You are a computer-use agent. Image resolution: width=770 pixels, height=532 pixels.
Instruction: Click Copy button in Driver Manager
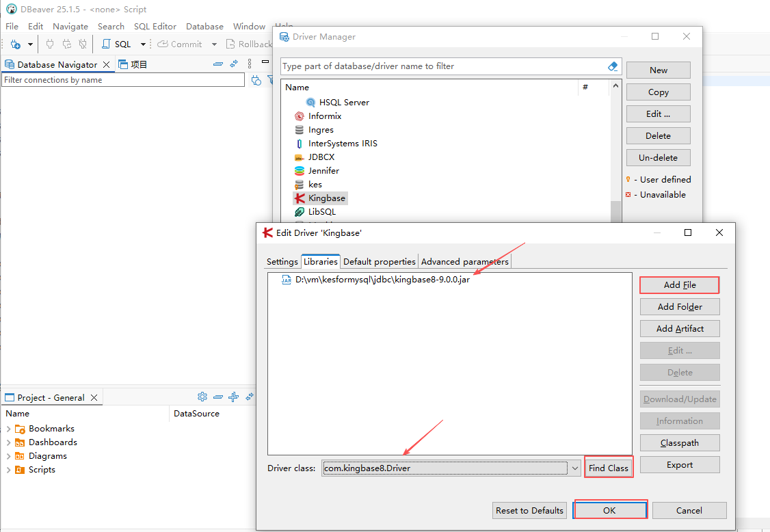pyautogui.click(x=658, y=92)
